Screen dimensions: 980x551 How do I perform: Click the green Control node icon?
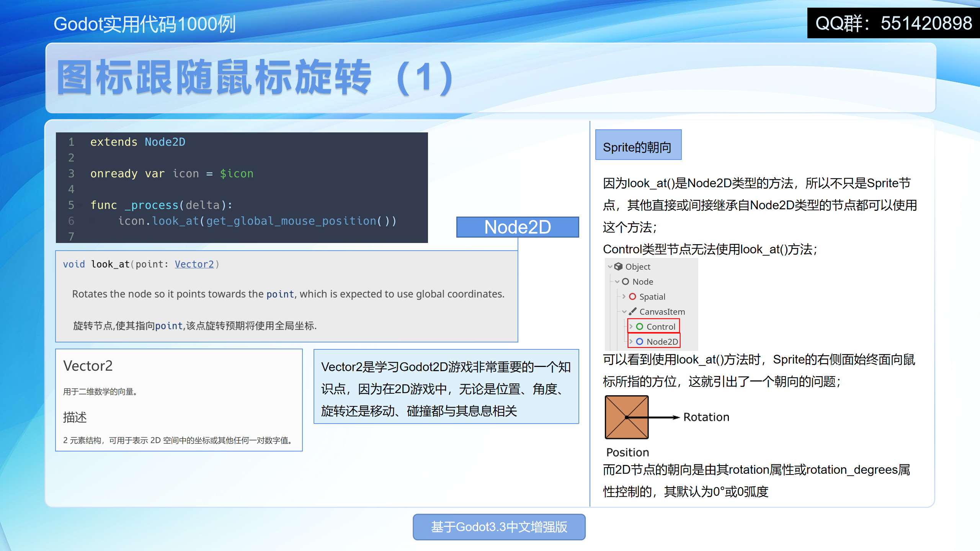(x=640, y=326)
